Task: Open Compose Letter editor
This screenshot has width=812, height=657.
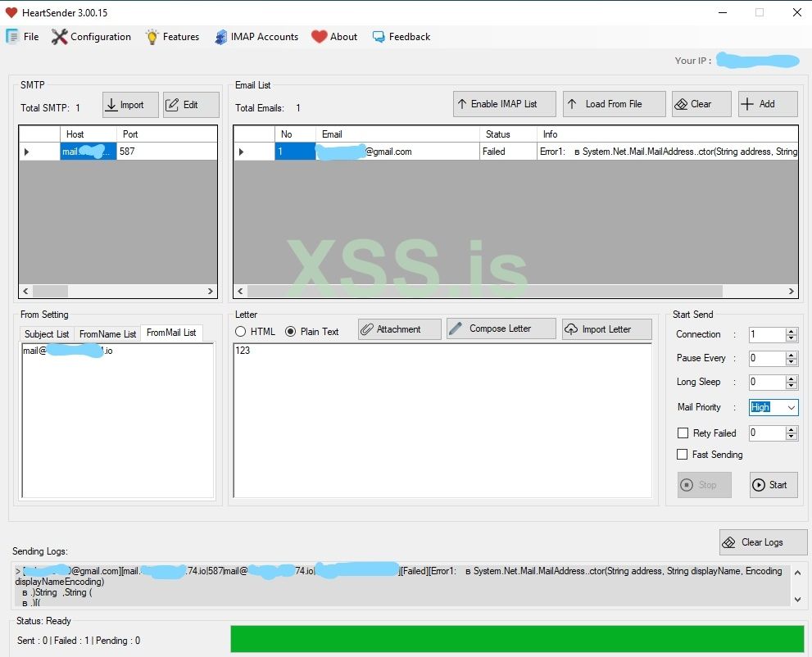Action: pos(501,328)
